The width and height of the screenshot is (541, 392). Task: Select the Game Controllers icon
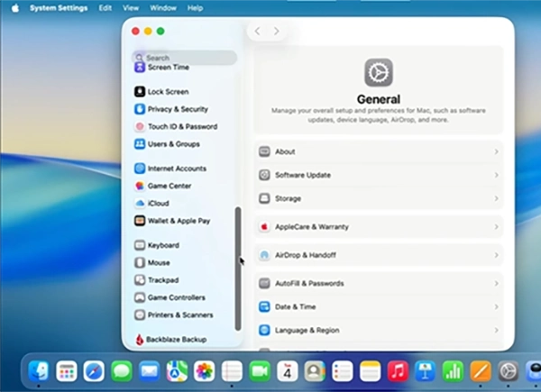(x=140, y=297)
